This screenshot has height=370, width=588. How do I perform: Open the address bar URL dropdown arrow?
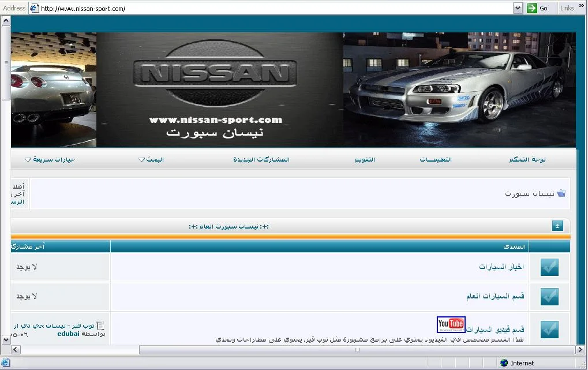[518, 8]
